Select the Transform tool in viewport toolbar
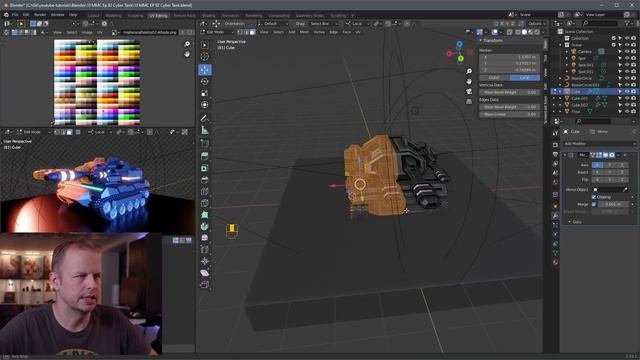This screenshot has height=360, width=640. click(205, 105)
